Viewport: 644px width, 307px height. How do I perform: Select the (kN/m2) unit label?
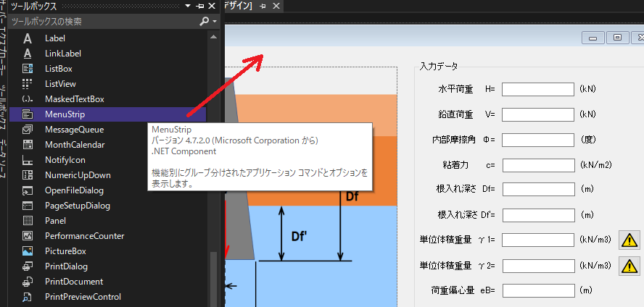click(596, 165)
